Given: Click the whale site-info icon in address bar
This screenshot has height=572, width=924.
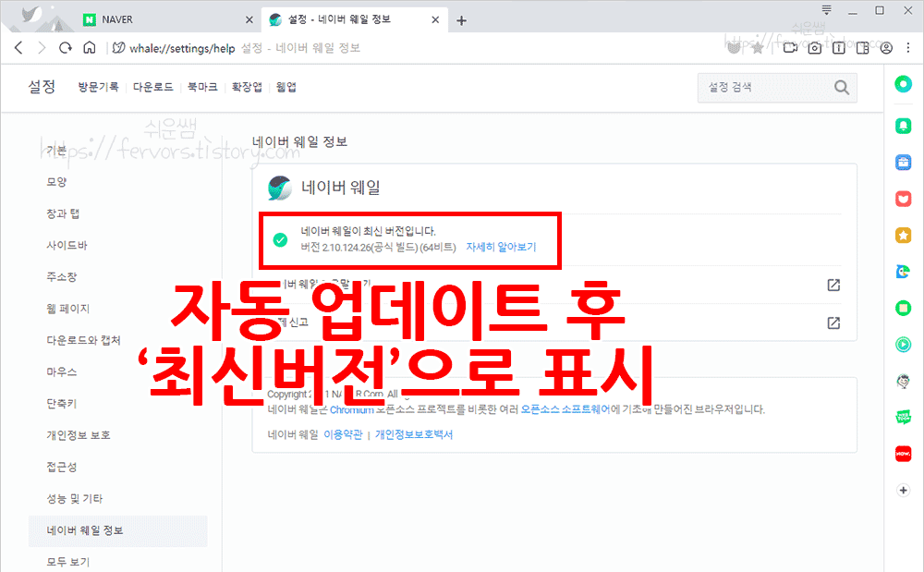Looking at the screenshot, I should 118,48.
